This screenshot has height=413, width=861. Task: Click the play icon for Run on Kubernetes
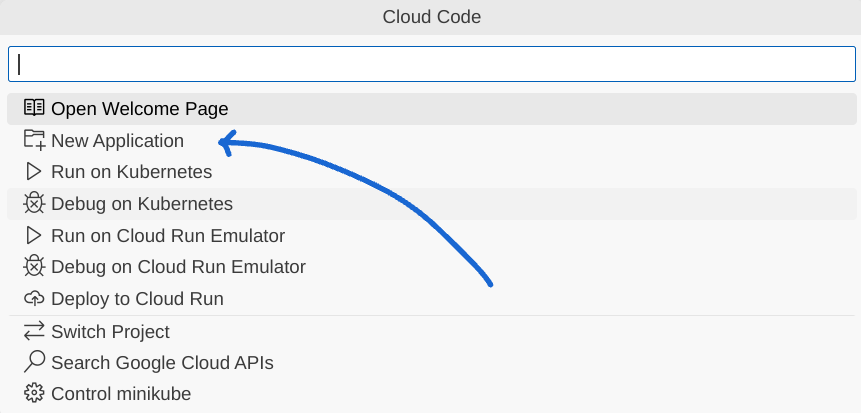click(34, 172)
